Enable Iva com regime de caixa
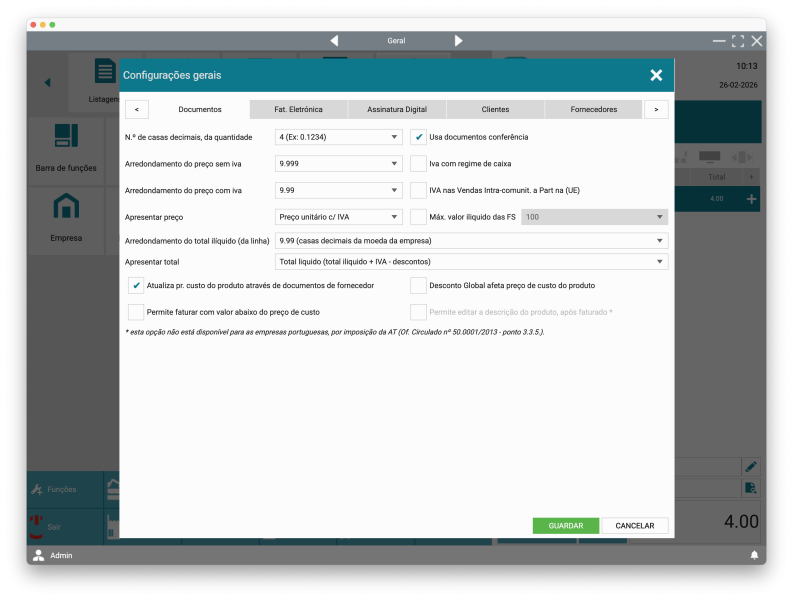Image resolution: width=793 pixels, height=600 pixels. [419, 163]
